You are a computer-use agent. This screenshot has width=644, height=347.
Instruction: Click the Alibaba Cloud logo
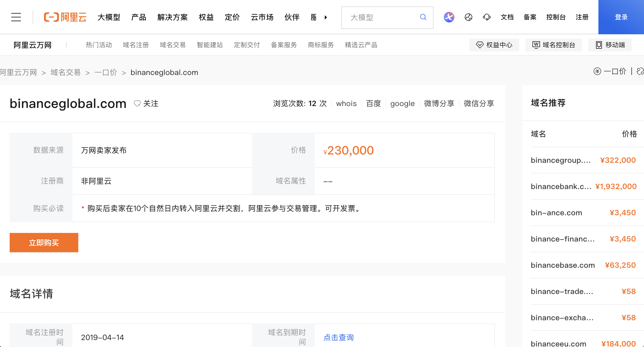(x=65, y=17)
